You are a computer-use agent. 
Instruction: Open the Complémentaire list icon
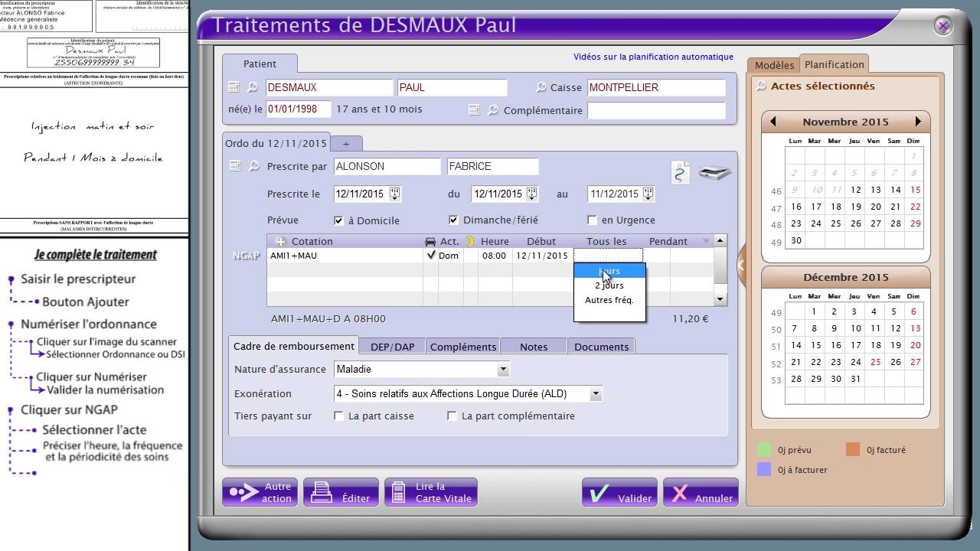[474, 110]
